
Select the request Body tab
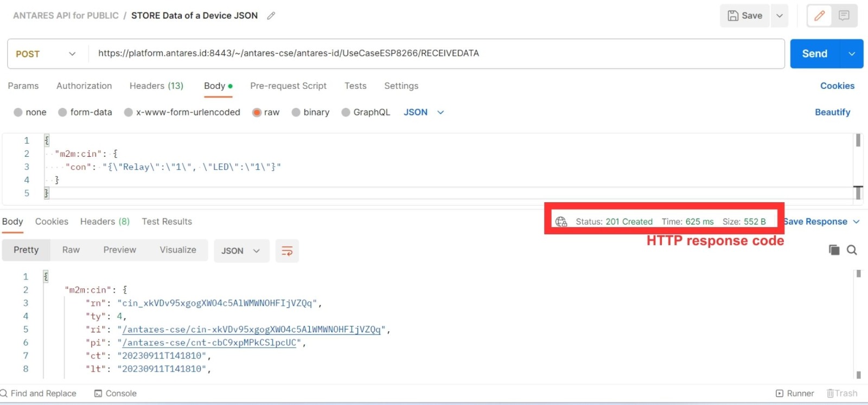point(218,86)
